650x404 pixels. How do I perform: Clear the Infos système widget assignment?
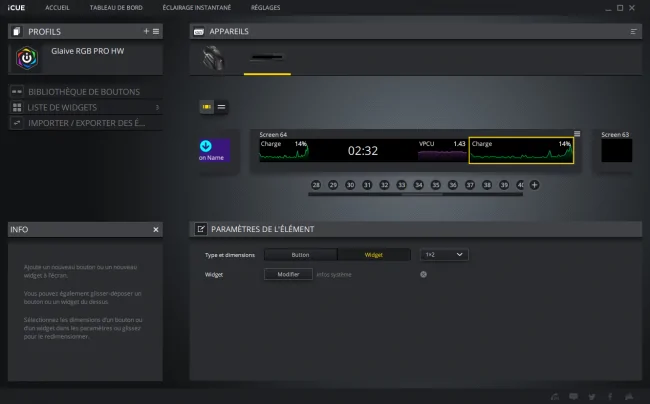coord(423,274)
